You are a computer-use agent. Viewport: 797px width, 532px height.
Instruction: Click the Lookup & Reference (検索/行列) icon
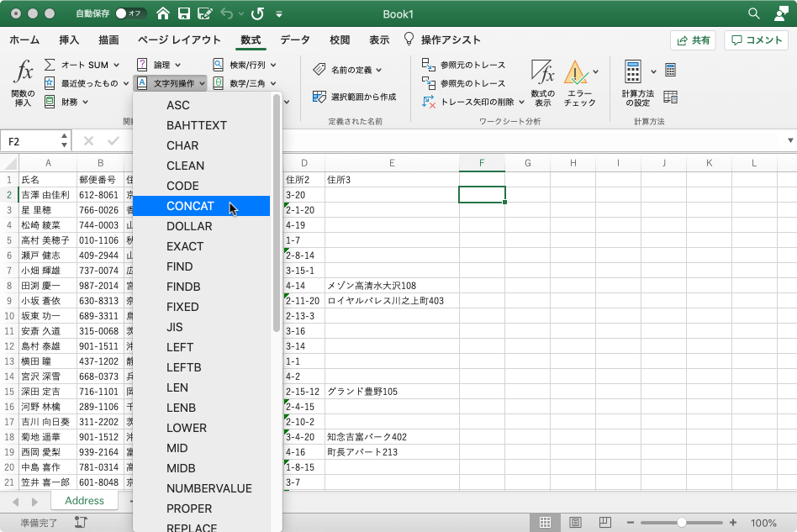click(218, 65)
